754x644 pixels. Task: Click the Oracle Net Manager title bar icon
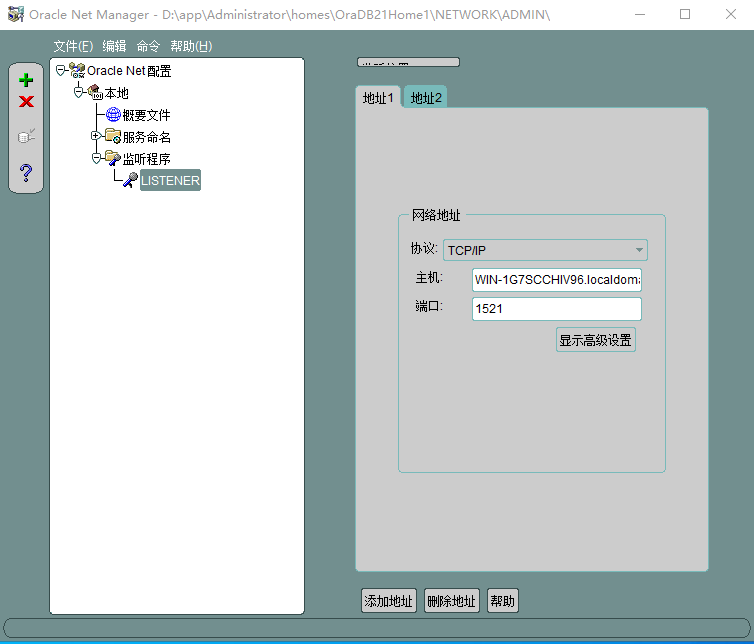point(15,14)
